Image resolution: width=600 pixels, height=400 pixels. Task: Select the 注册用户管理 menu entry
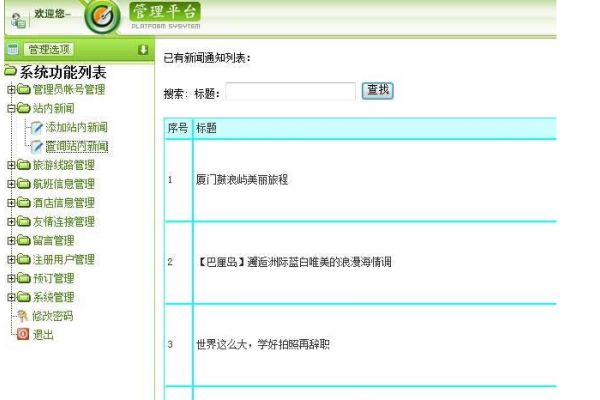[x=64, y=260]
